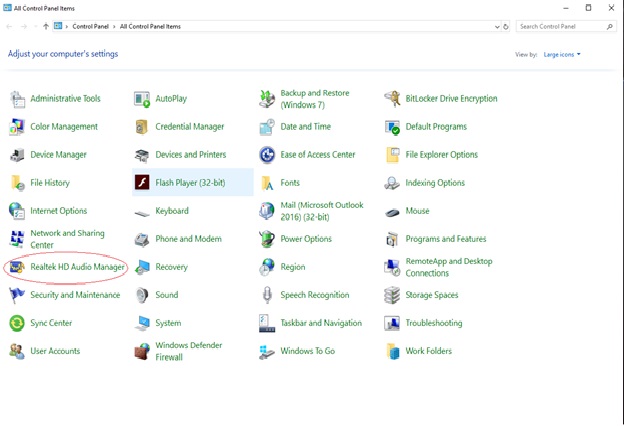Click the Search Control Panel field
The image size is (624, 426).
(566, 26)
